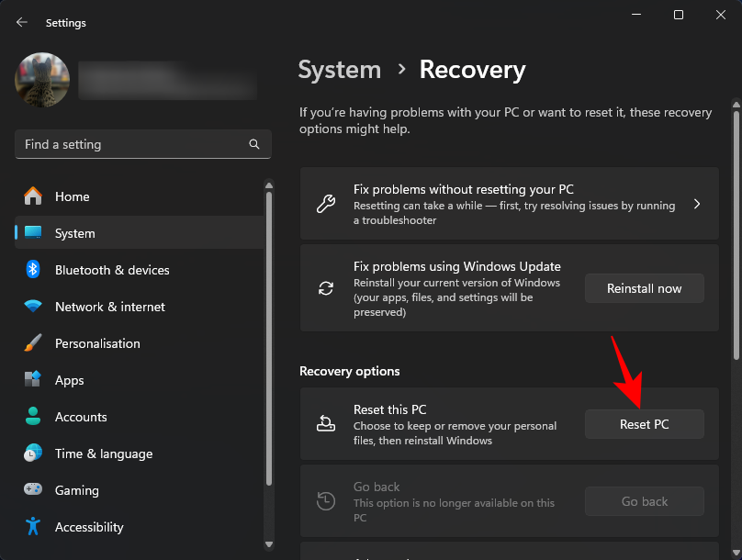Click the Reset this PC icon
This screenshot has height=560, width=742.
coord(326,423)
